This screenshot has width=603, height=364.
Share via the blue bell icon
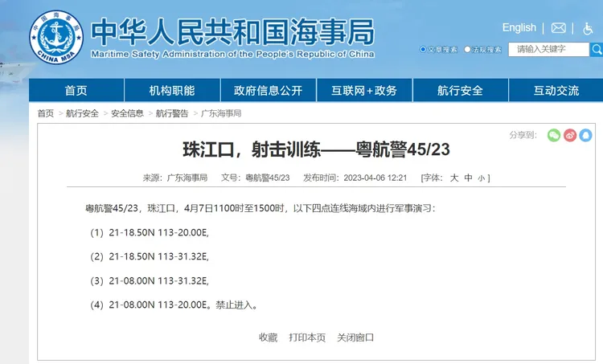pos(585,135)
